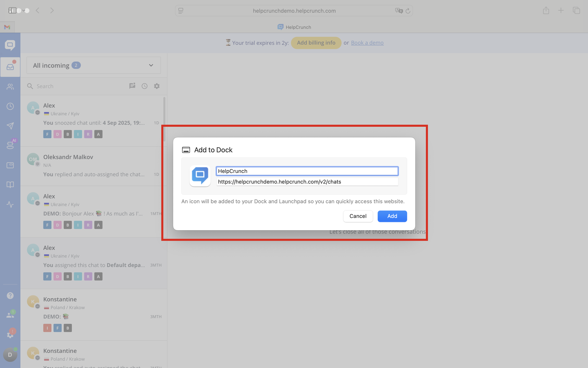The image size is (588, 368).
Task: Click the Safari translate icon
Action: tap(399, 11)
